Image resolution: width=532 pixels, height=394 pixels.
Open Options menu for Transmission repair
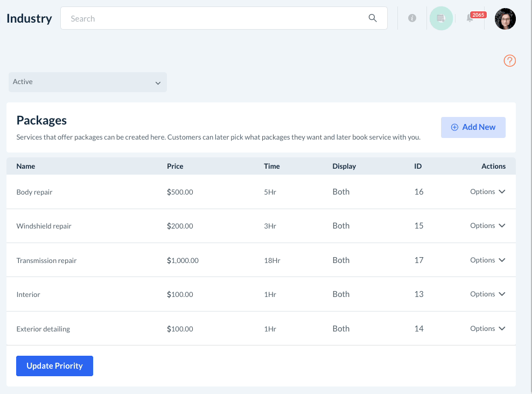point(487,260)
